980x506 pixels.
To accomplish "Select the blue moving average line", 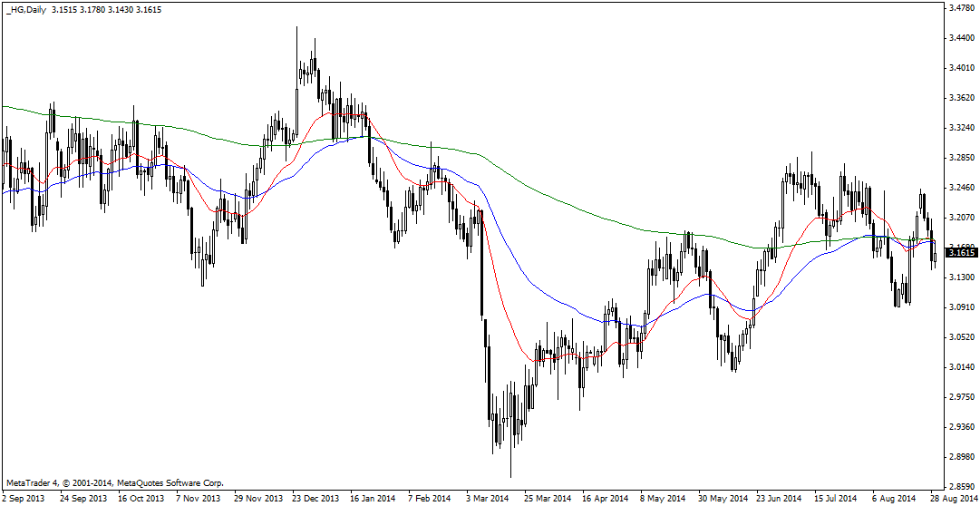I will (544, 290).
